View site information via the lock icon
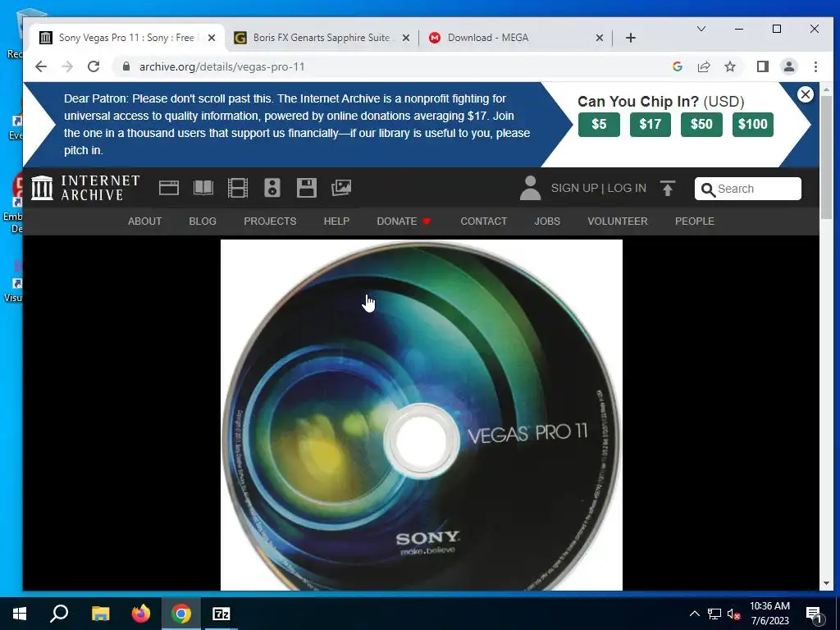840x630 pixels. tap(126, 66)
